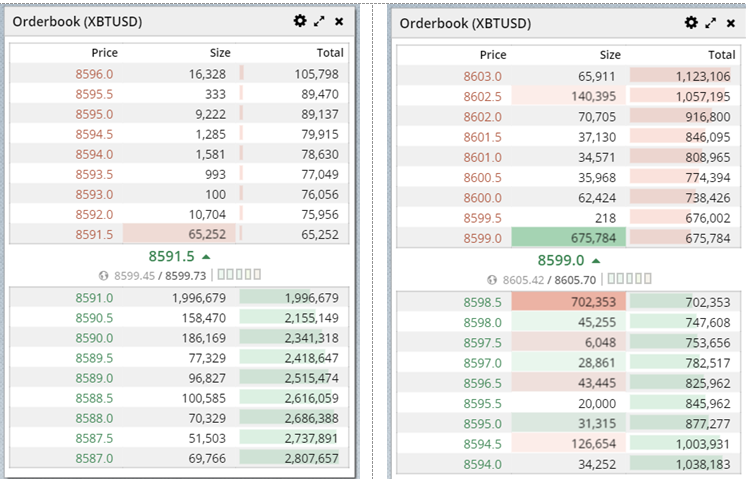Click bid size 1,996,679 in Size column
Screen dimensions: 746x479
199,298
